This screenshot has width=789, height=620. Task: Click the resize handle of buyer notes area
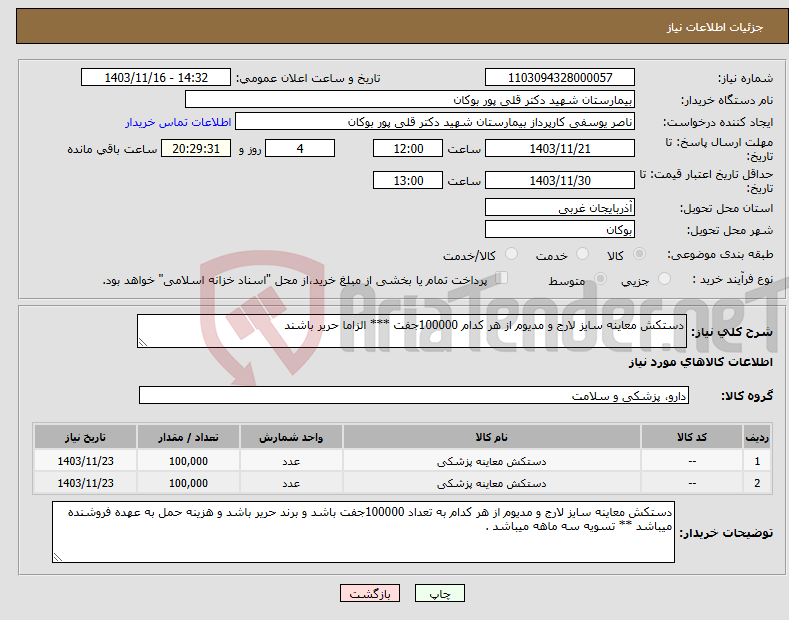pos(58,557)
